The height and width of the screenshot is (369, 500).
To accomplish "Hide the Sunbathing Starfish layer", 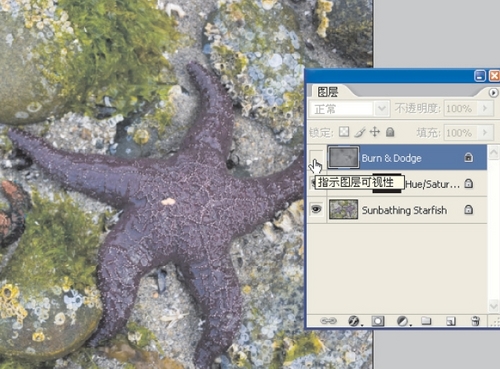I will point(316,209).
